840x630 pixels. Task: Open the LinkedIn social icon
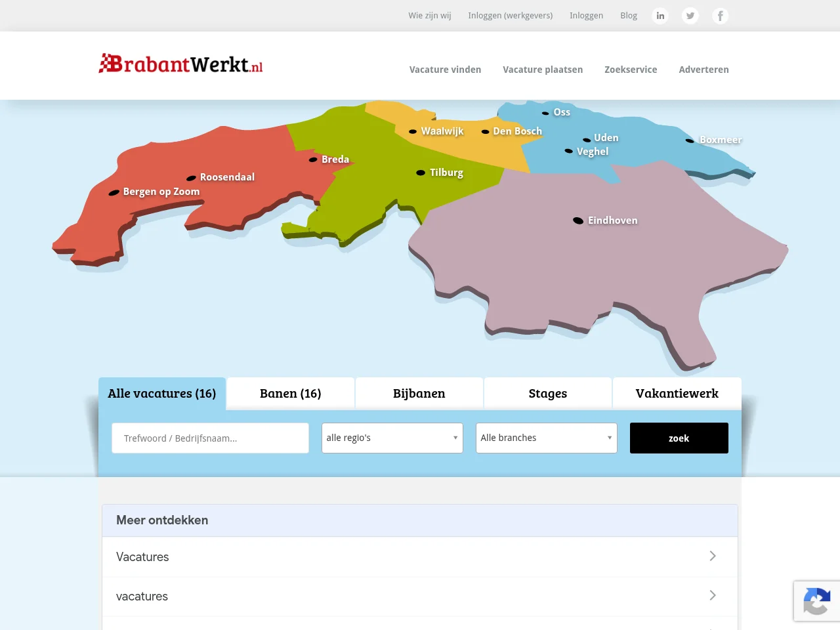coord(660,16)
